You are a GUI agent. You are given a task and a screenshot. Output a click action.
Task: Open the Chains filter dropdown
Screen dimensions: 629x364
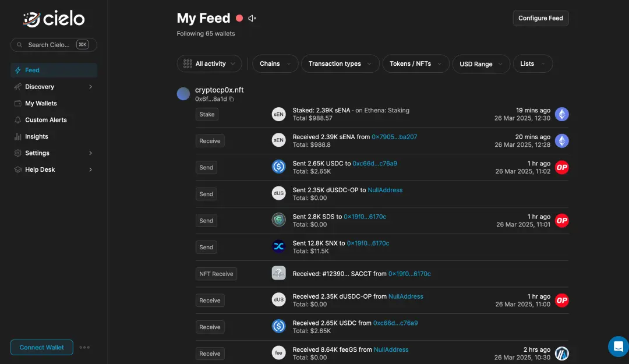[x=275, y=64]
